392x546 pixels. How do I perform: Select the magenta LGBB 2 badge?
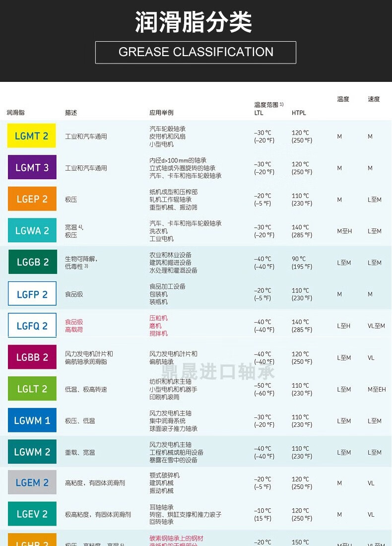point(32,357)
